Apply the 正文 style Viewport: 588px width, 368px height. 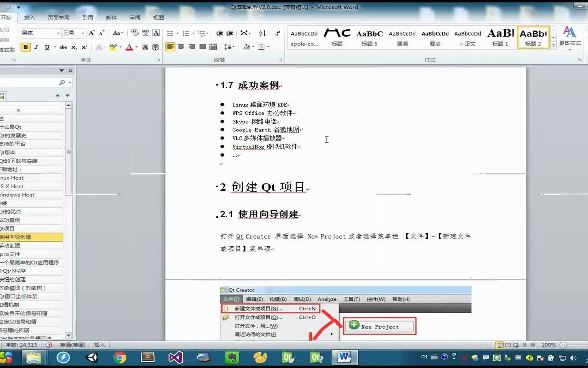coord(468,37)
